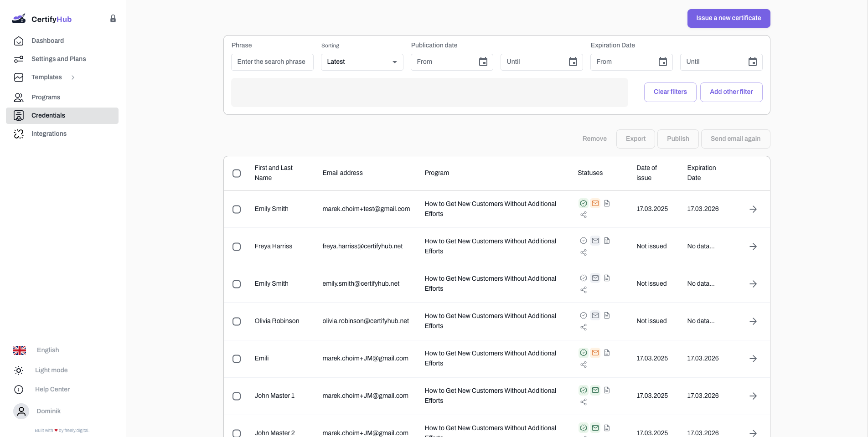Open calendar picker for Expiration Date Until

click(752, 62)
